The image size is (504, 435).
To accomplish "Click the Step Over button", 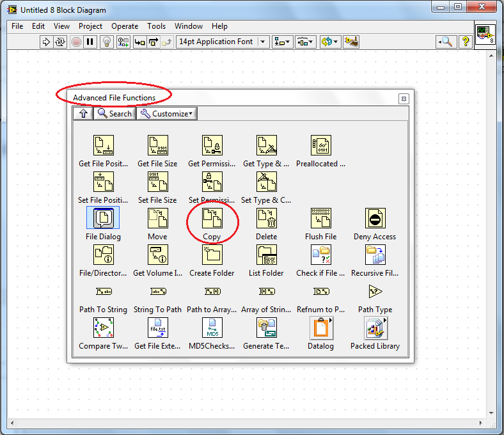I will (x=154, y=42).
